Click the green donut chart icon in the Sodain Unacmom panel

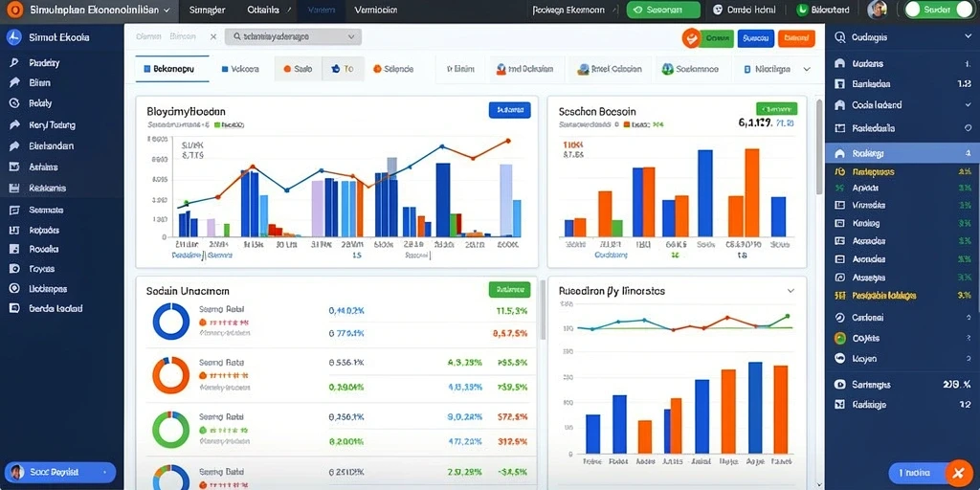[170, 429]
